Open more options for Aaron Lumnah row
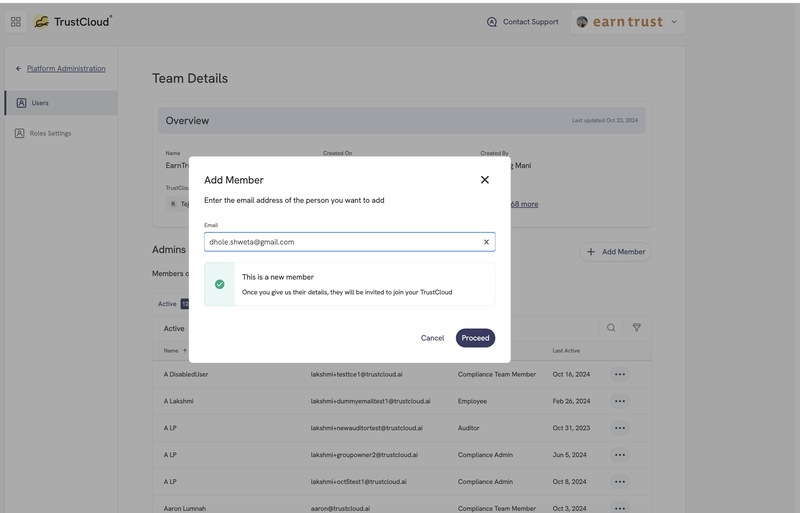Screen dimensions: 800x513 (619, 508)
